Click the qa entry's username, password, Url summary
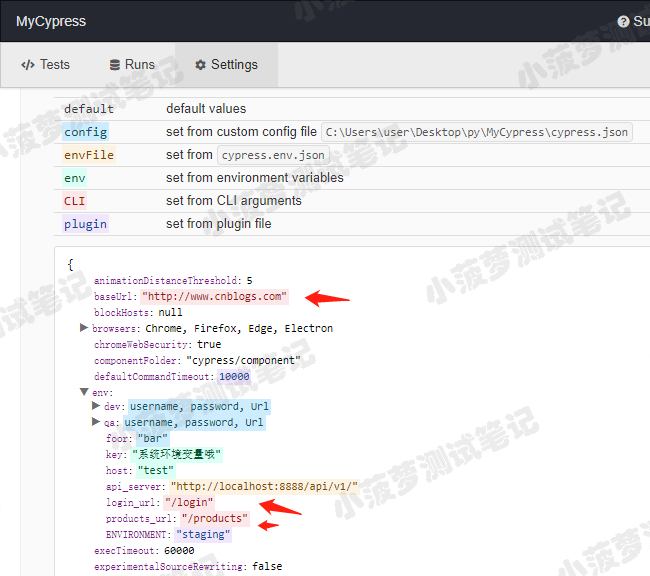Image resolution: width=650 pixels, height=576 pixels. (194, 422)
